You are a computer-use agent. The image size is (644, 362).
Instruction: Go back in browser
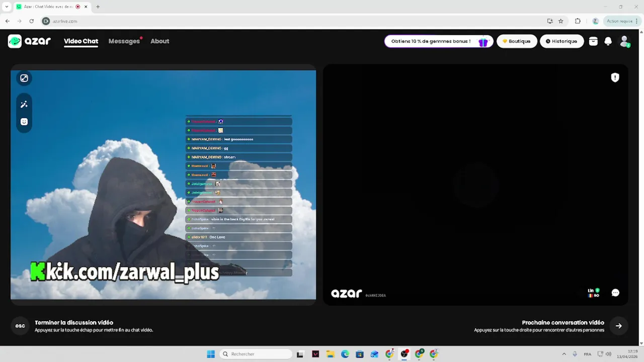click(x=8, y=21)
